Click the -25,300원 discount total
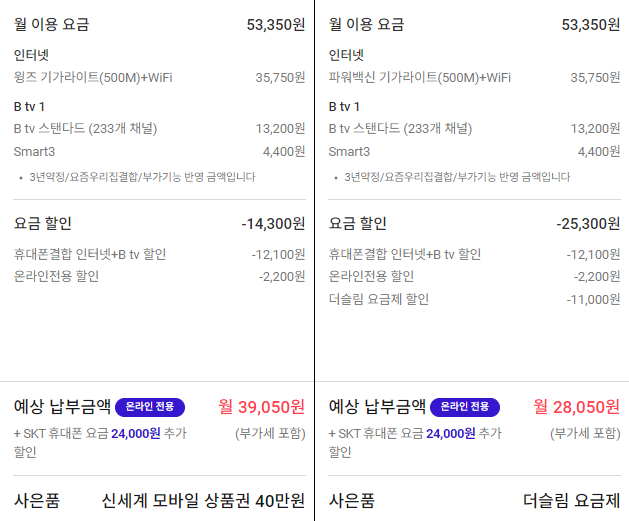This screenshot has width=629, height=521. point(588,224)
